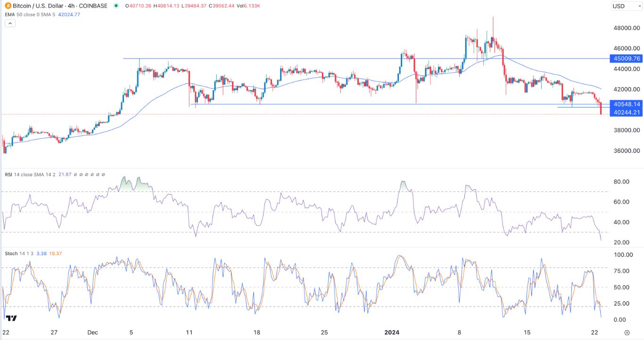Click the Stoch %D value 19.37
The width and height of the screenshot is (644, 340).
pyautogui.click(x=55, y=253)
